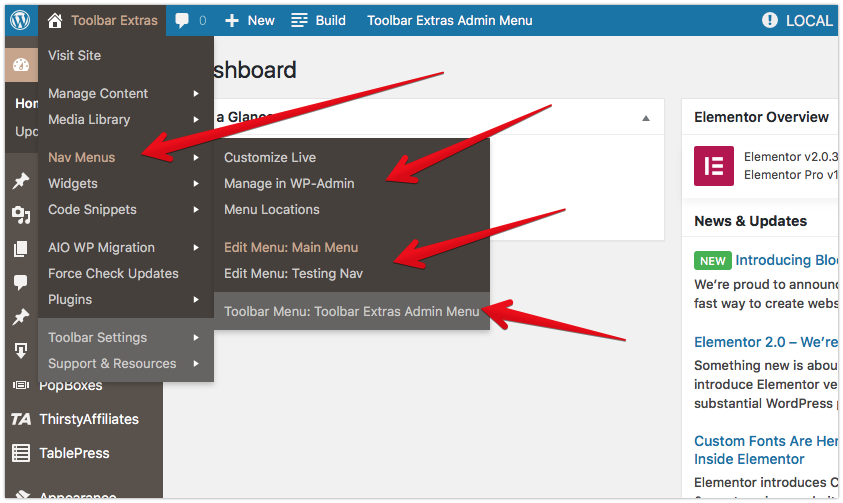This screenshot has width=843, height=503.
Task: Click the WordPress logo icon
Action: (20, 20)
